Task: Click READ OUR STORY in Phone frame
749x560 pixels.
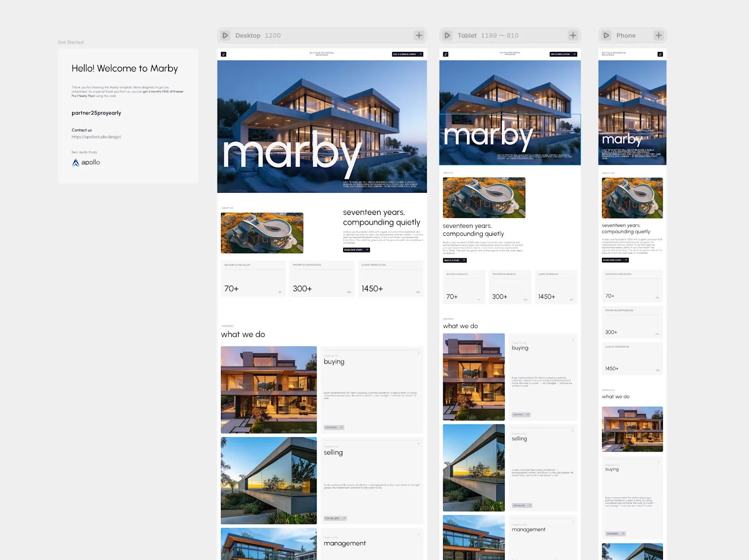Action: [x=615, y=260]
